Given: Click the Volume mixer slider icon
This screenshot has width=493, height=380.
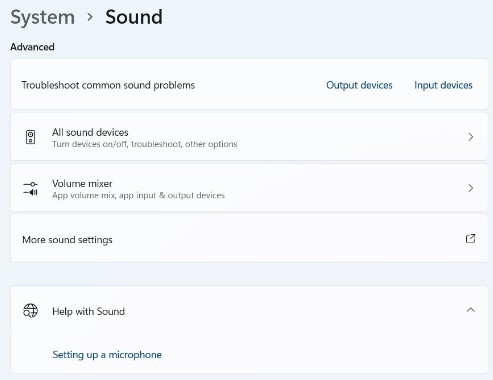Looking at the screenshot, I should click(x=30, y=188).
